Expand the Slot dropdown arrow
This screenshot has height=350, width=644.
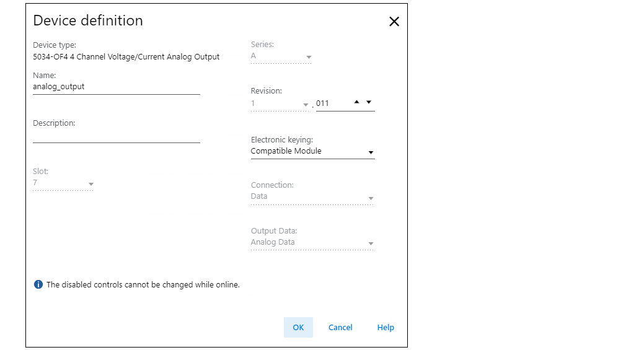tap(91, 184)
